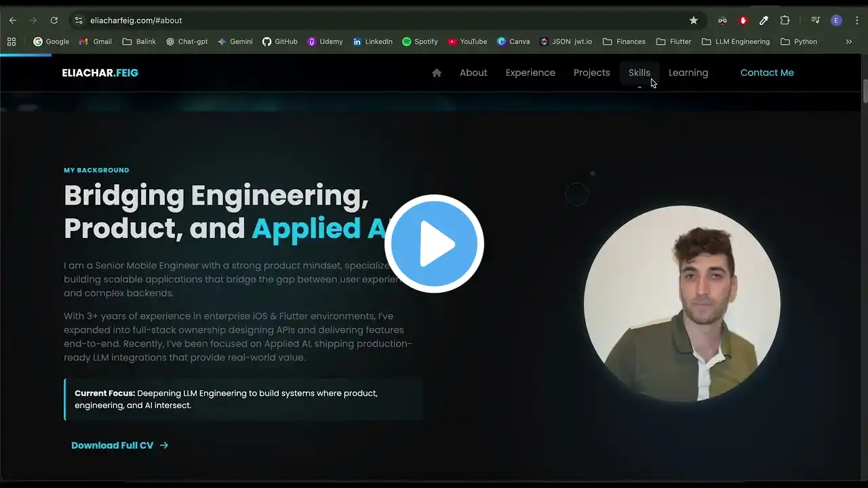Screen dimensions: 868x488
Task: Click the glasses extension icon
Action: click(x=723, y=20)
